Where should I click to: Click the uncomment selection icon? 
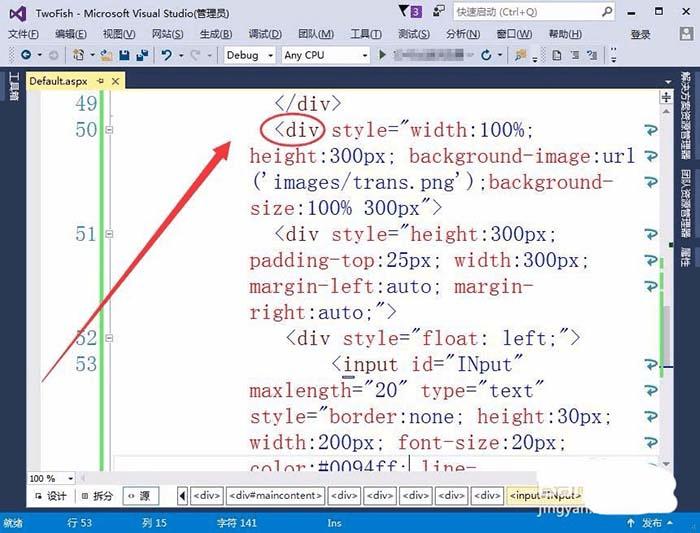point(592,55)
